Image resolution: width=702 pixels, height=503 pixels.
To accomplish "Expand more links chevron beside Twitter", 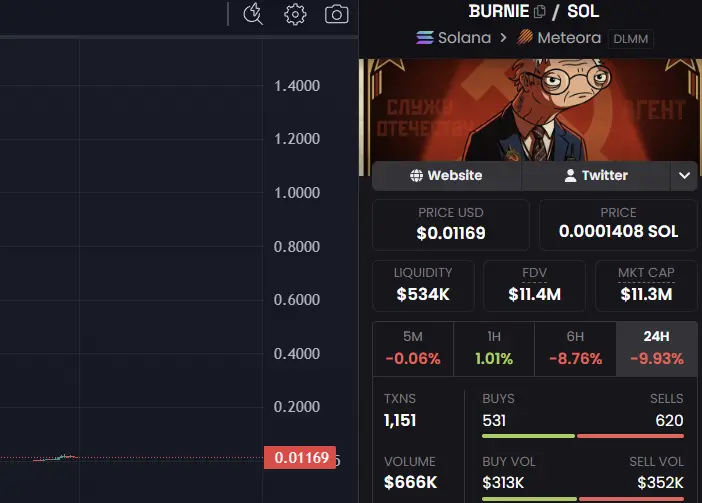I will coord(684,175).
